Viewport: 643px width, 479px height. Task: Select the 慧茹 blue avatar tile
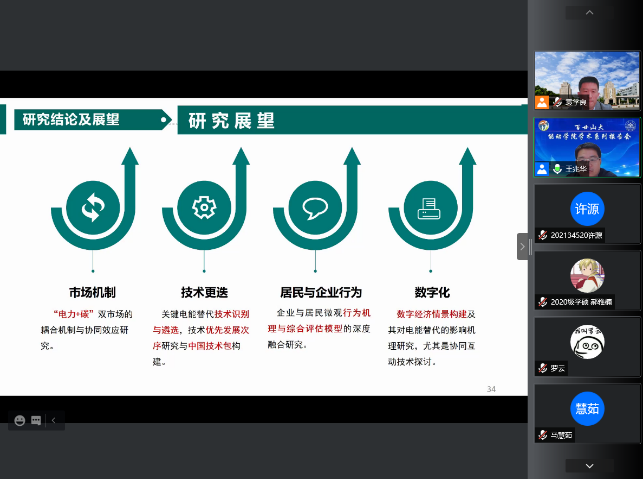(586, 408)
